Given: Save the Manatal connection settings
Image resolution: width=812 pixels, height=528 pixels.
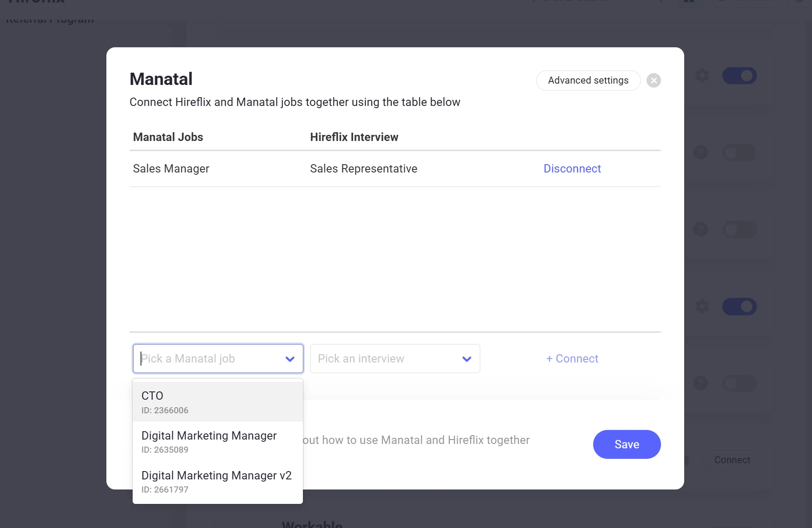Looking at the screenshot, I should (x=627, y=444).
